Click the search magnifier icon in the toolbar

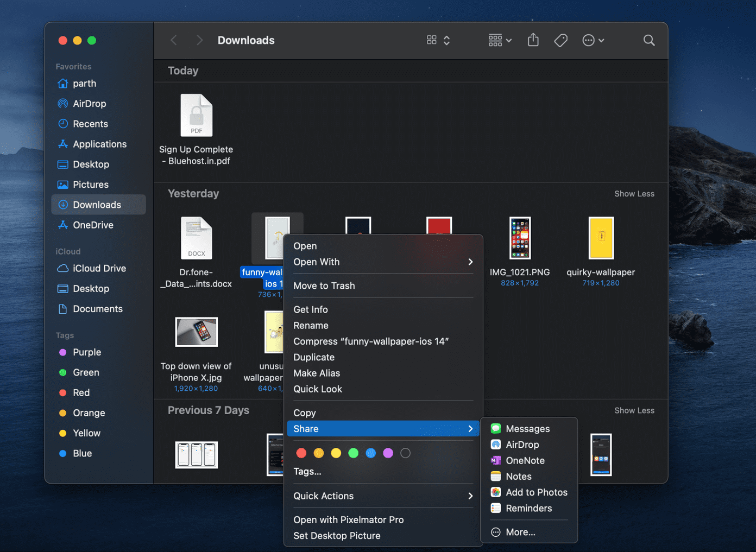[x=648, y=40]
